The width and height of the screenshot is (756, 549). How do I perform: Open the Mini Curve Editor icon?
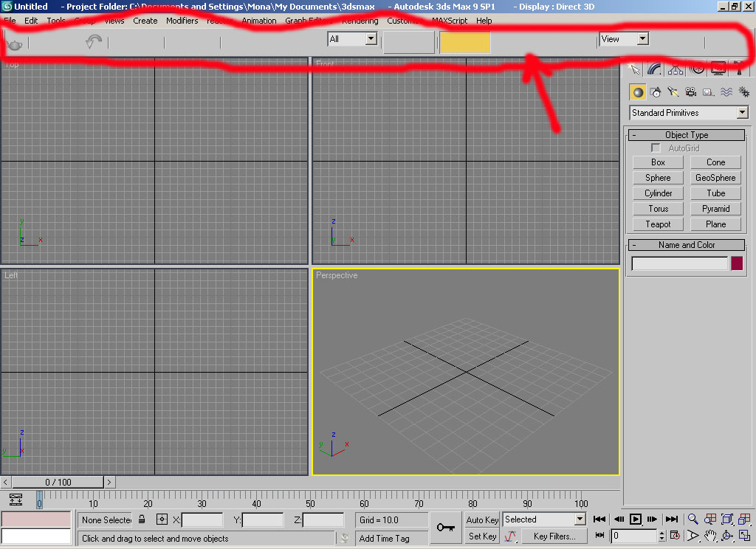[16, 500]
